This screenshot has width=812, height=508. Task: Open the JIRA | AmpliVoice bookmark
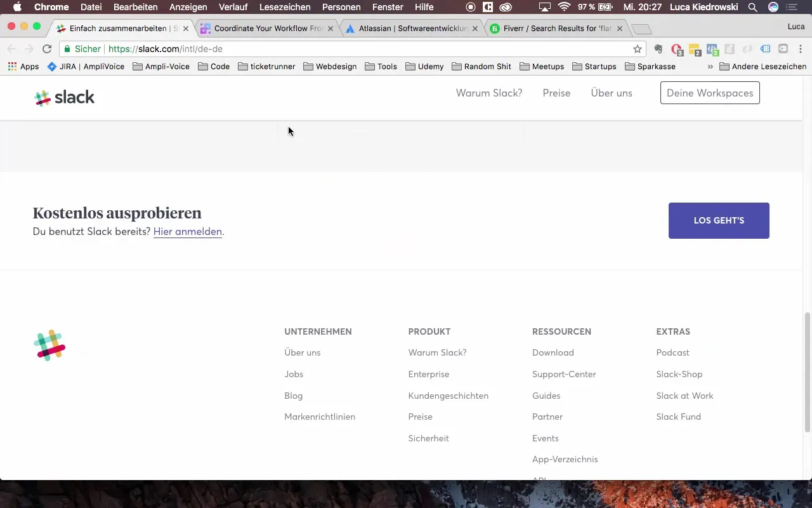[86, 66]
